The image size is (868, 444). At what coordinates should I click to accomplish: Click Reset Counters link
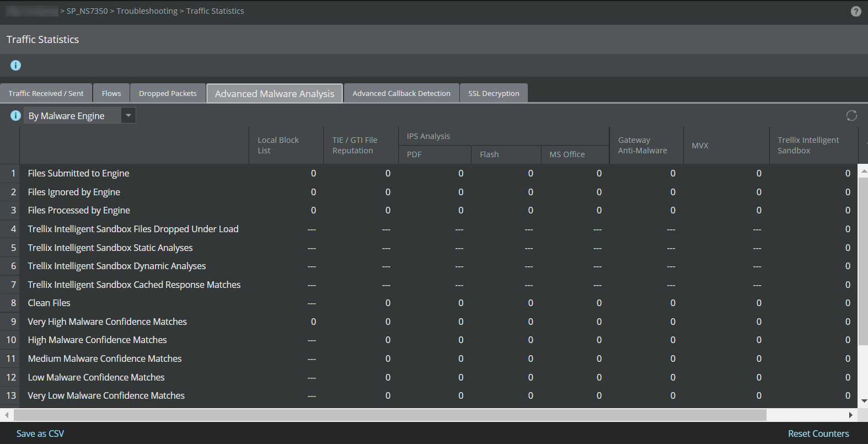click(818, 434)
